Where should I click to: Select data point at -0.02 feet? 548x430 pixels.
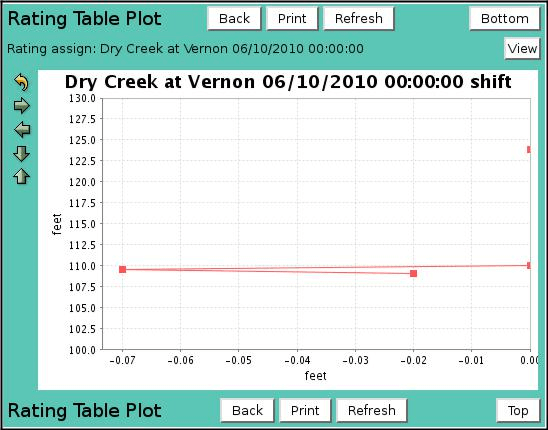[413, 273]
